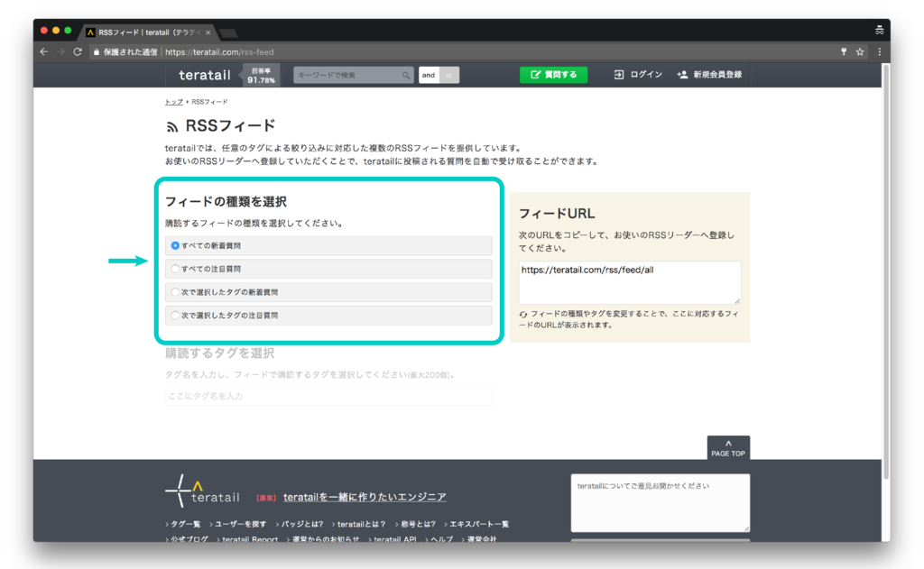Select the すべての注目質問 radio button
Screen dimensions: 924x569
click(x=175, y=269)
